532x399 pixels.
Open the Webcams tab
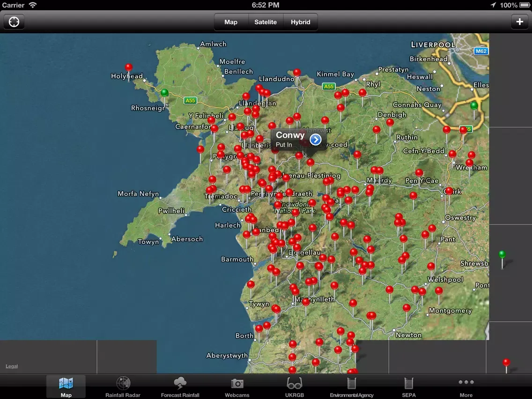tap(237, 387)
